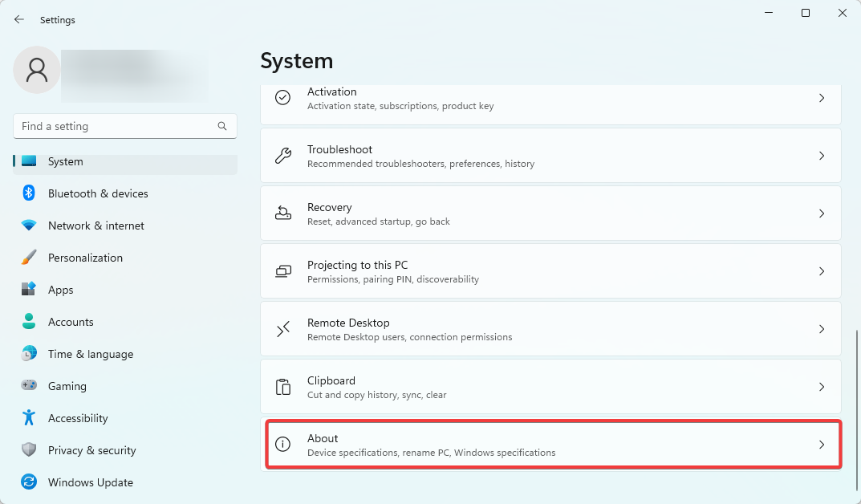Click the About info icon
This screenshot has width=861, height=504.
pyautogui.click(x=282, y=444)
